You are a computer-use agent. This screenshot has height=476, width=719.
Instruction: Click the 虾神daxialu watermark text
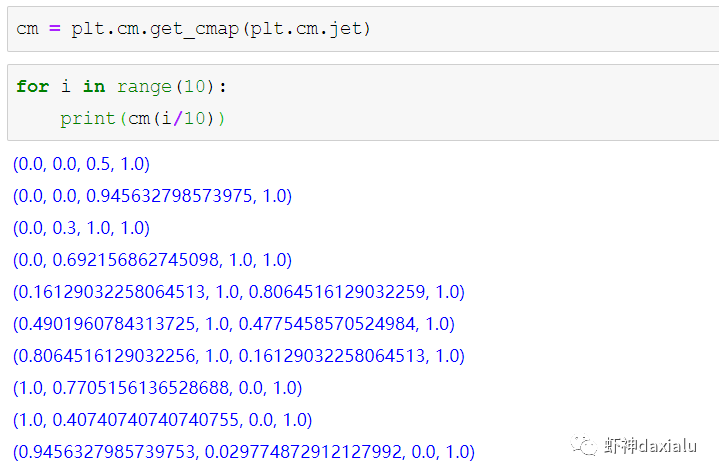652,446
